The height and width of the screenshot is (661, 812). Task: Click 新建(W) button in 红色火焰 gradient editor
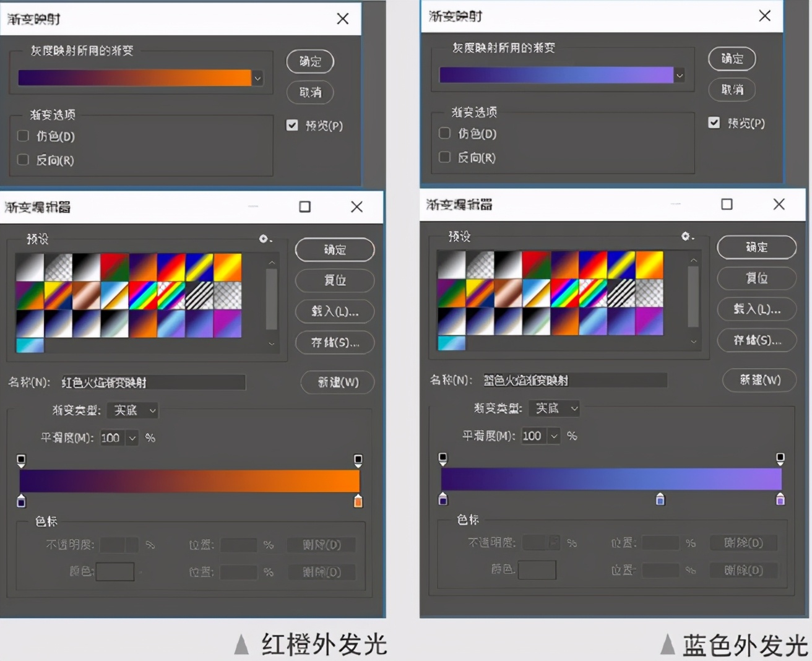(x=337, y=382)
